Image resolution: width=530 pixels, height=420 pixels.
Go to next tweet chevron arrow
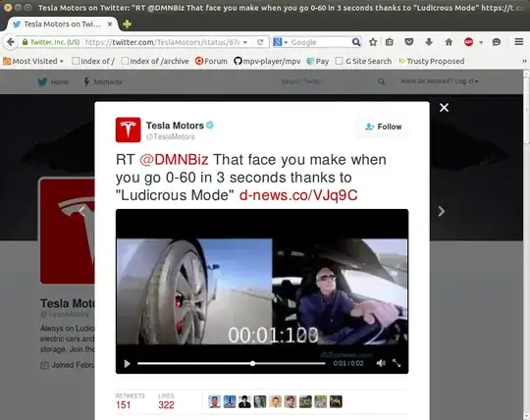441,211
